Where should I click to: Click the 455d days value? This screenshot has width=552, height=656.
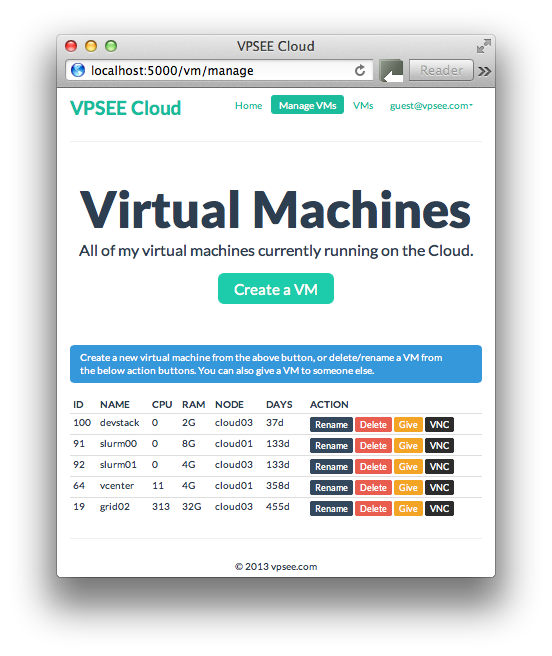(x=277, y=507)
